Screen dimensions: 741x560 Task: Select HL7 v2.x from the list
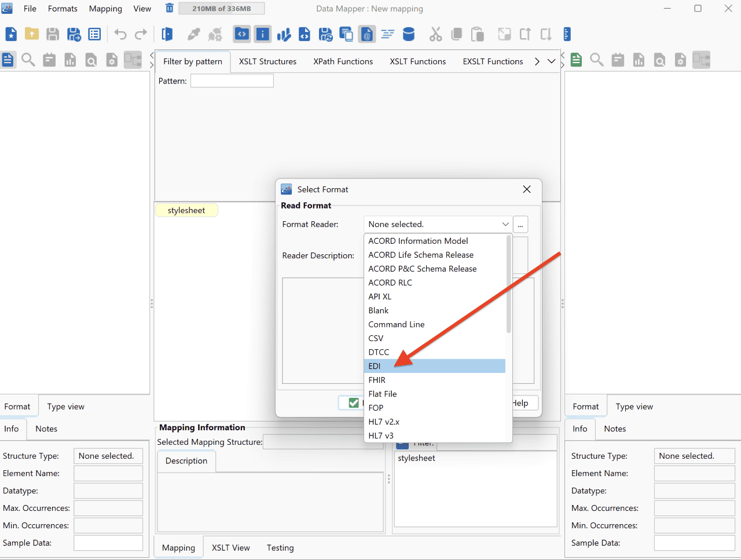point(435,422)
